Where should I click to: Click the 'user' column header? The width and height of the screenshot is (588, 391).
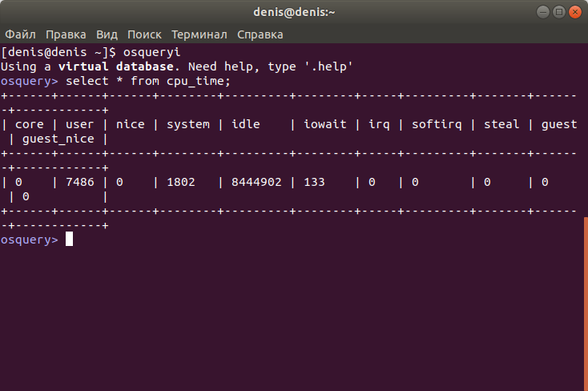click(x=79, y=124)
